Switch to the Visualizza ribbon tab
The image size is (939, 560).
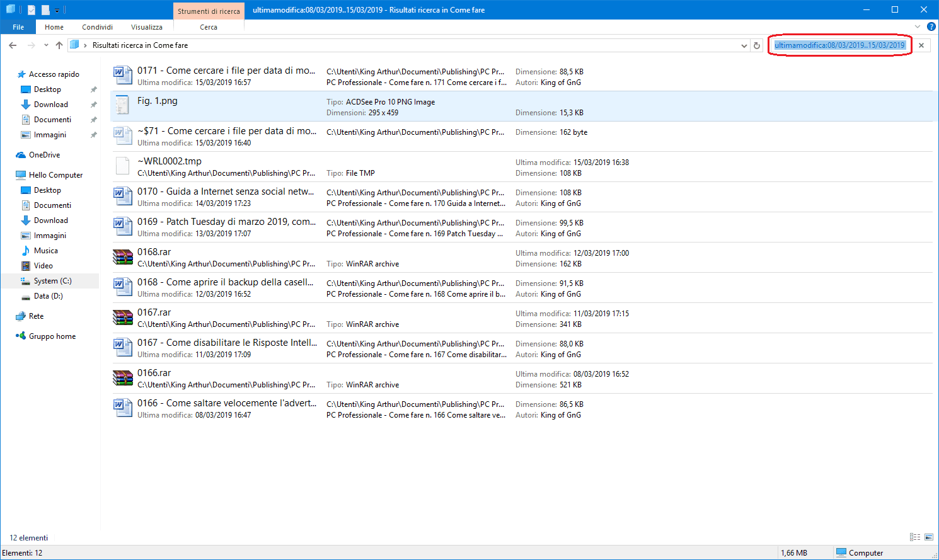point(146,27)
